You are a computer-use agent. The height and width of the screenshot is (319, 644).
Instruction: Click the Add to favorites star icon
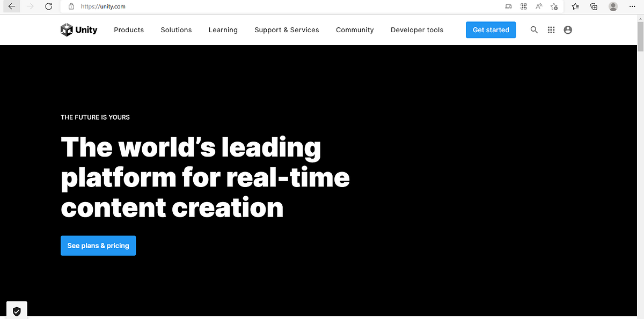[554, 6]
